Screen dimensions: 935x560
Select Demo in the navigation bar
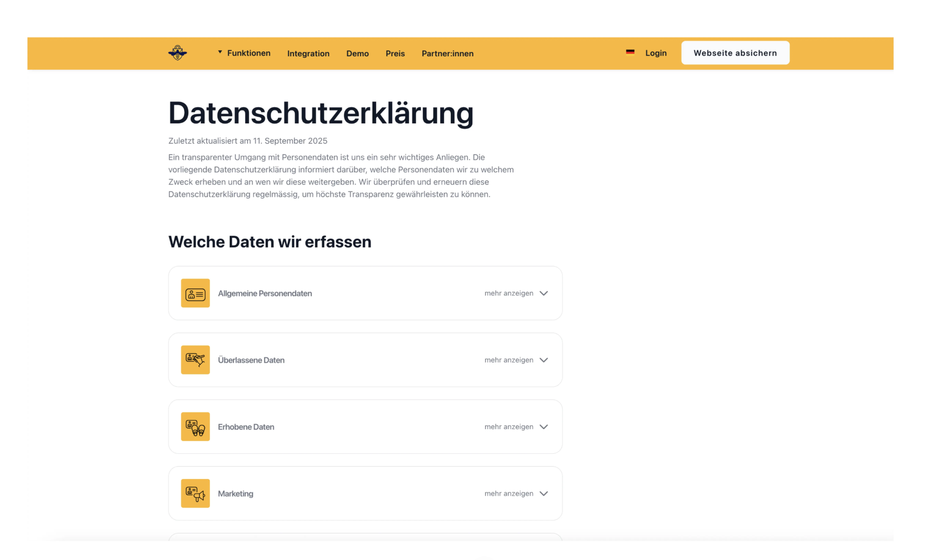point(357,53)
